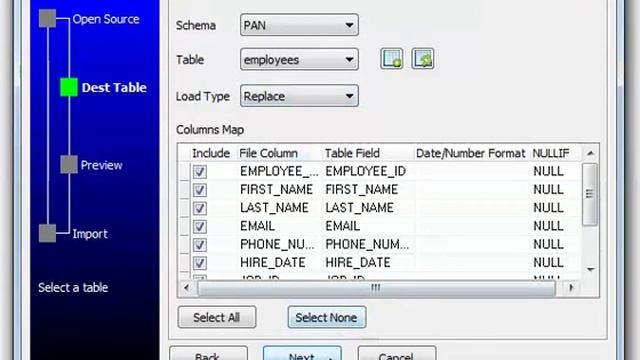The image size is (640, 360).
Task: Go to the Dest Table step label
Action: click(x=114, y=87)
